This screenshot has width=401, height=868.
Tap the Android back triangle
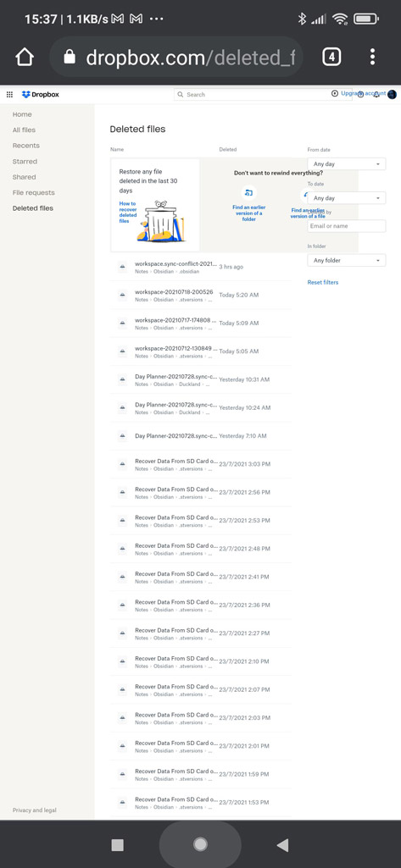282,845
